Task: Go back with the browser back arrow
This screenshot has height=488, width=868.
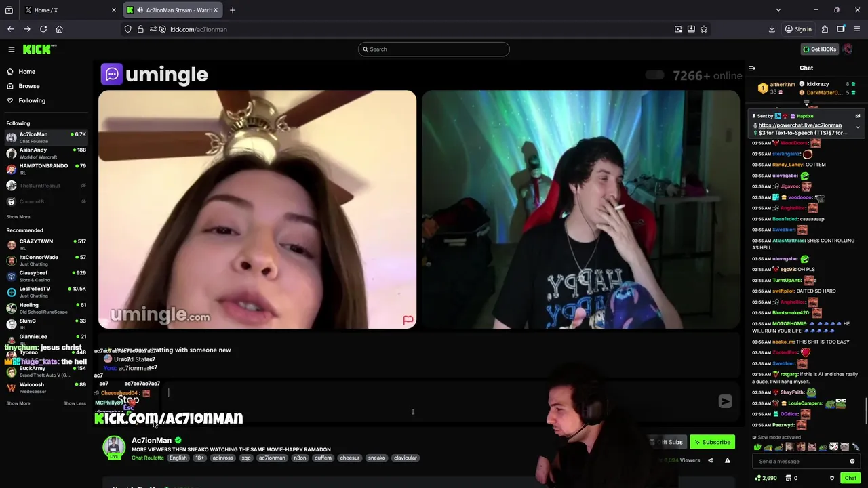Action: click(11, 29)
